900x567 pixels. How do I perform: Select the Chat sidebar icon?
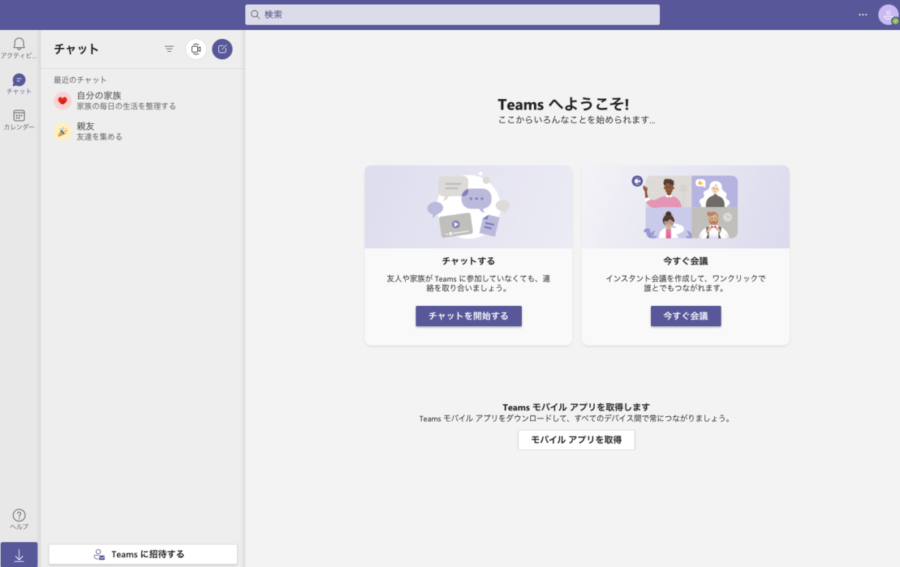coord(19,80)
